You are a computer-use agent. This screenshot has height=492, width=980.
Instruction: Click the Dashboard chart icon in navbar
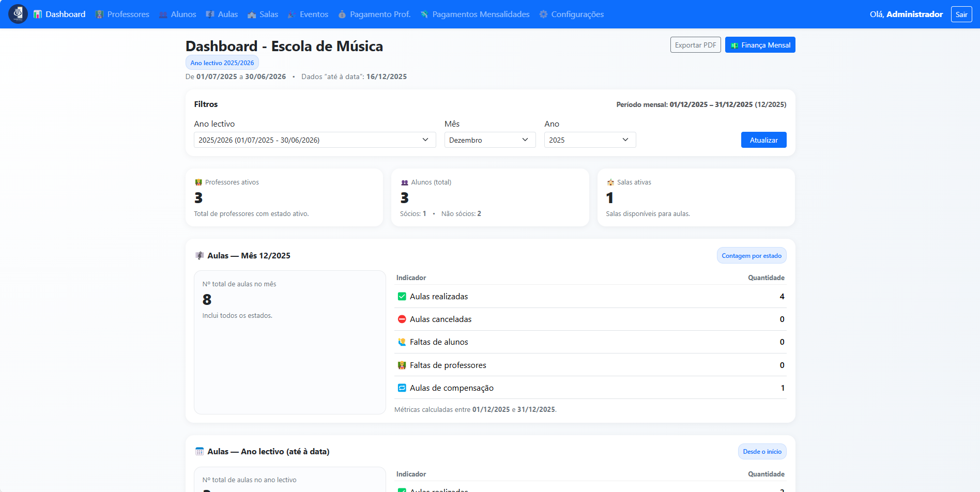38,14
